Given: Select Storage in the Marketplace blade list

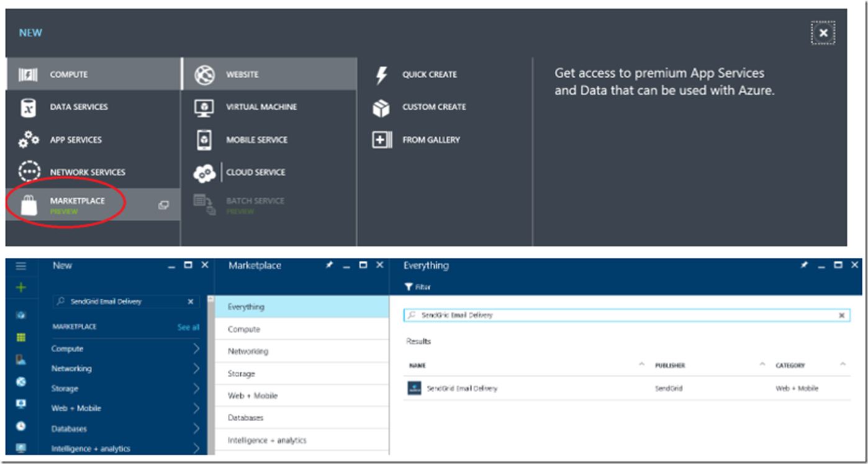Looking at the screenshot, I should 302,374.
